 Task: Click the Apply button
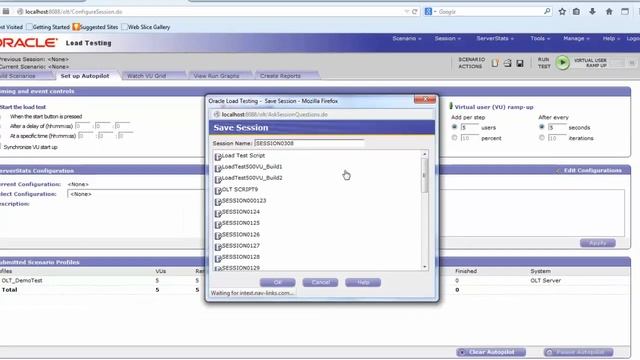coord(598,243)
